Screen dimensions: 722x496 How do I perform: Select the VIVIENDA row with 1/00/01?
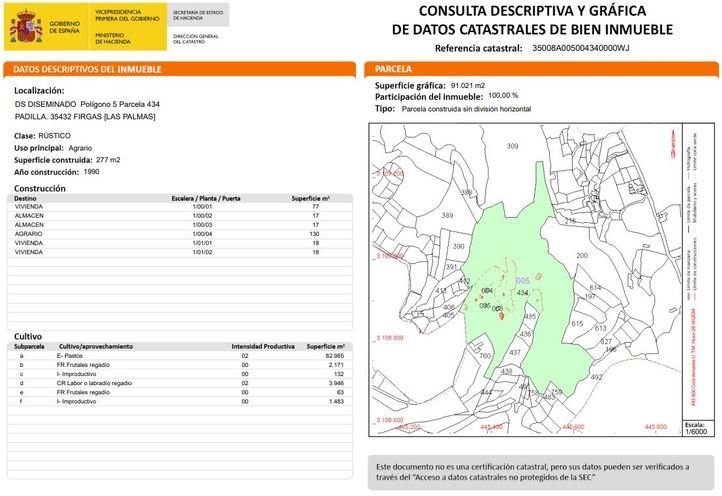(180, 207)
